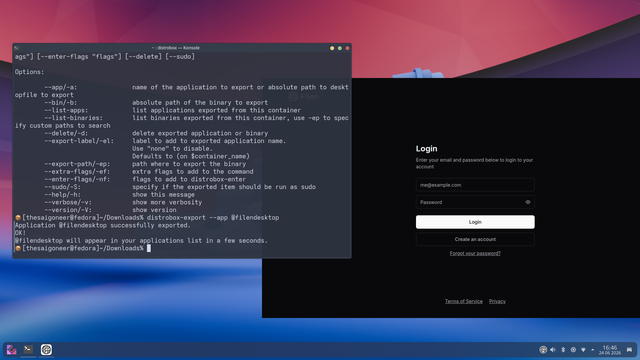Click the Login heading text
This screenshot has width=640, height=360.
pyautogui.click(x=427, y=149)
